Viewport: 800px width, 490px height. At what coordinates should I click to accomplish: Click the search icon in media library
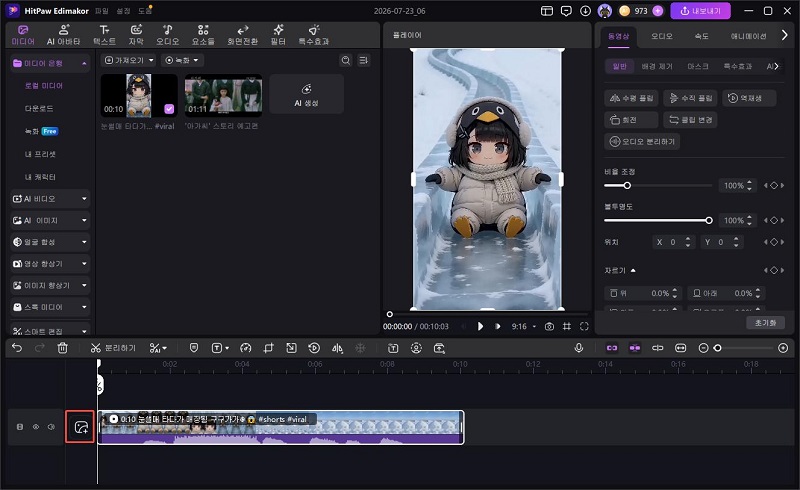(345, 60)
